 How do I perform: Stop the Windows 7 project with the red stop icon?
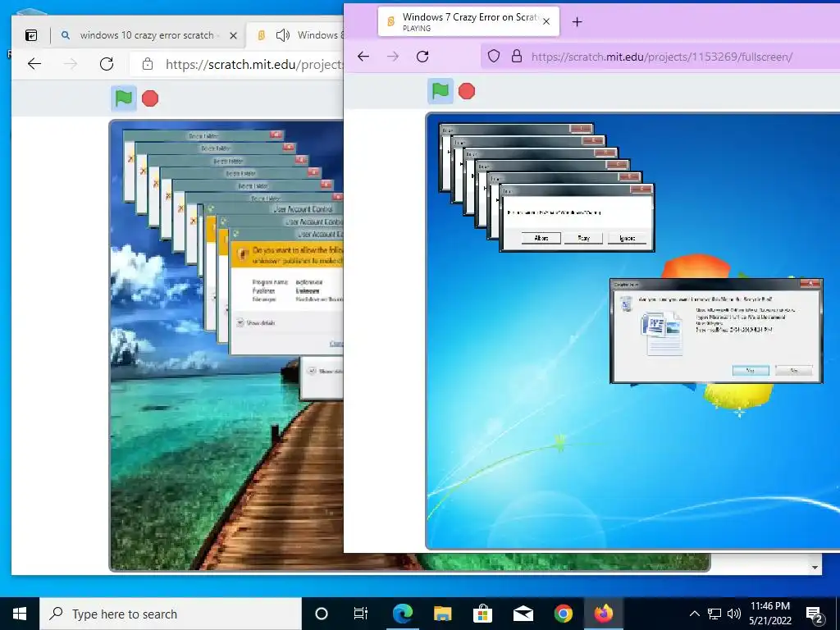tap(467, 92)
